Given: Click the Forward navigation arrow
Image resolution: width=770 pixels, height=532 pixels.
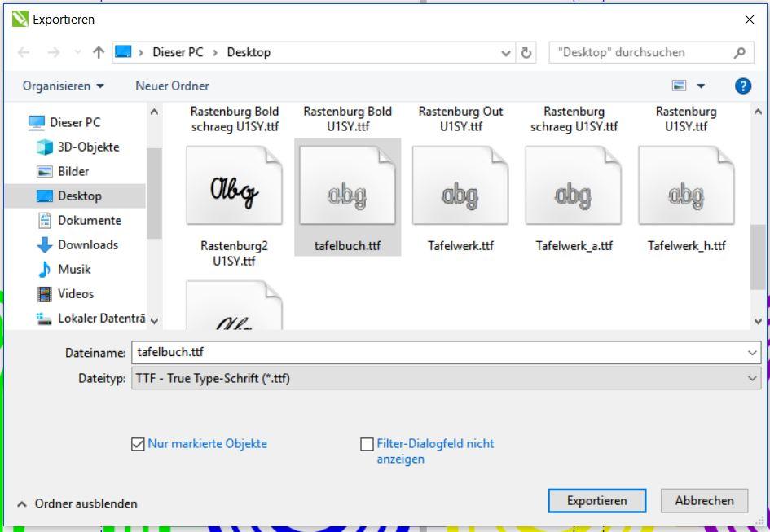Looking at the screenshot, I should (x=54, y=52).
